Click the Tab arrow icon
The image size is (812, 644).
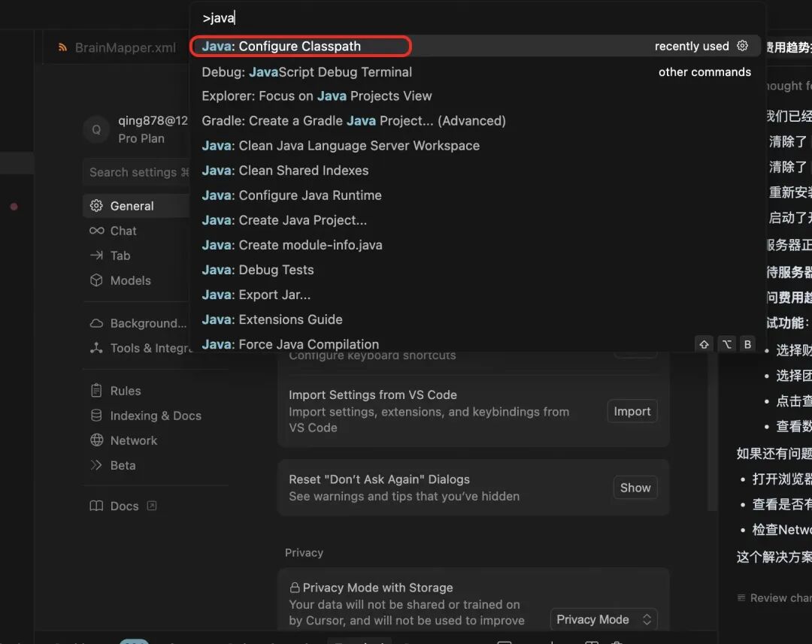pyautogui.click(x=96, y=255)
